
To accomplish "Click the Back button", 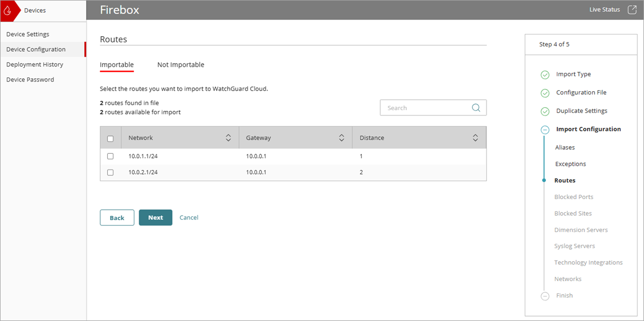I will (x=117, y=218).
